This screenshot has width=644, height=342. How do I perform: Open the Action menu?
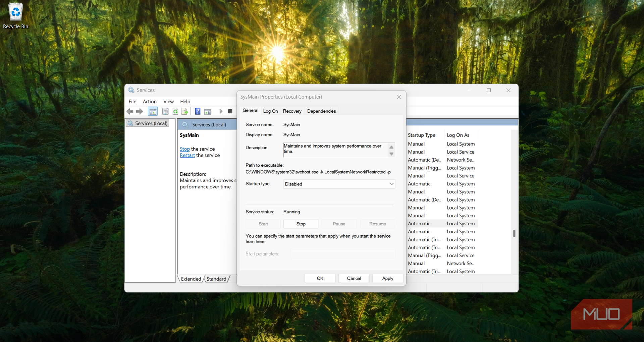click(150, 102)
